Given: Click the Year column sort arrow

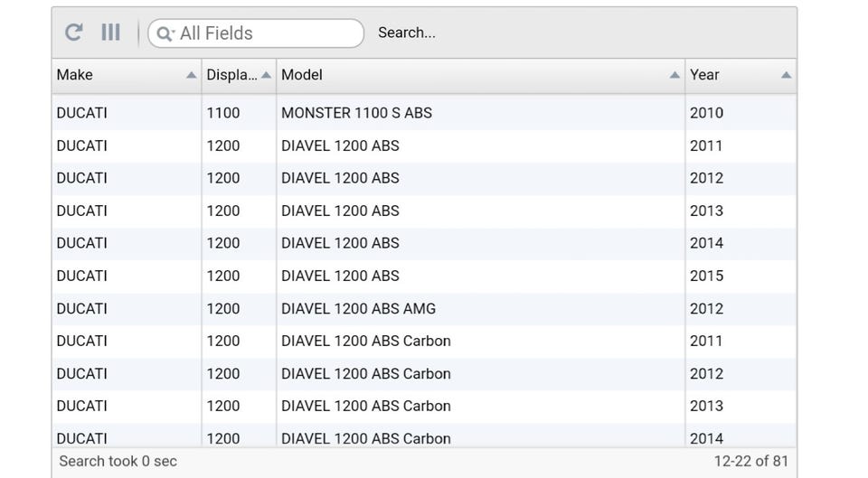Looking at the screenshot, I should pyautogui.click(x=786, y=75).
